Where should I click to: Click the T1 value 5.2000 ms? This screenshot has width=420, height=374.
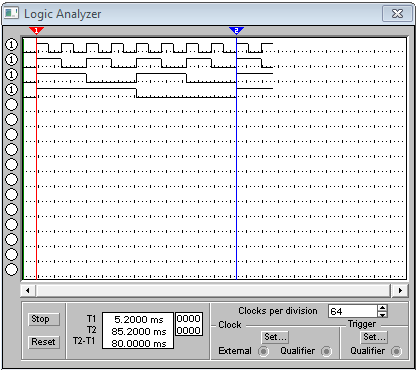139,320
